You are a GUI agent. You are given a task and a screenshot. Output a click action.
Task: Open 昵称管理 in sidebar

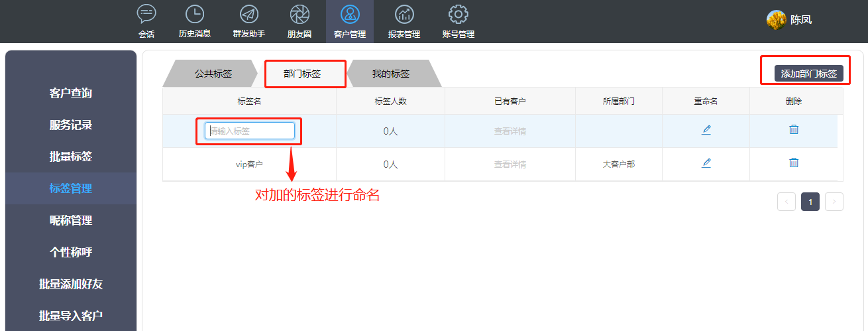point(71,220)
